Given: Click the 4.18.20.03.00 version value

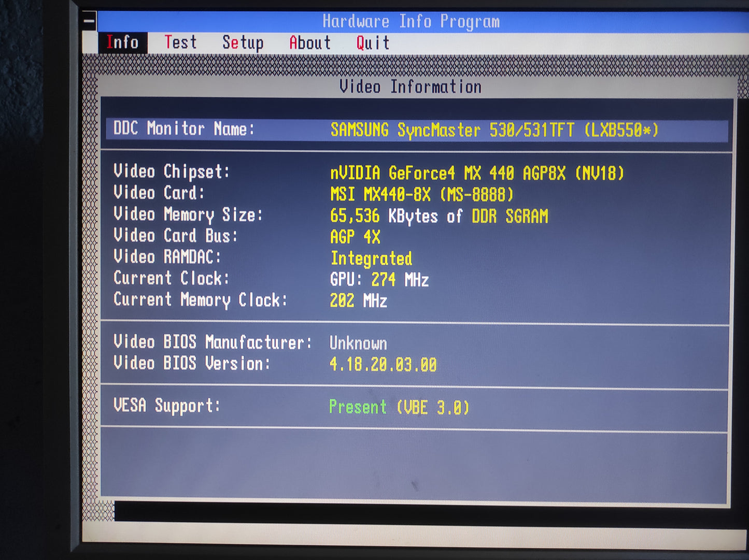Looking at the screenshot, I should pyautogui.click(x=383, y=365).
